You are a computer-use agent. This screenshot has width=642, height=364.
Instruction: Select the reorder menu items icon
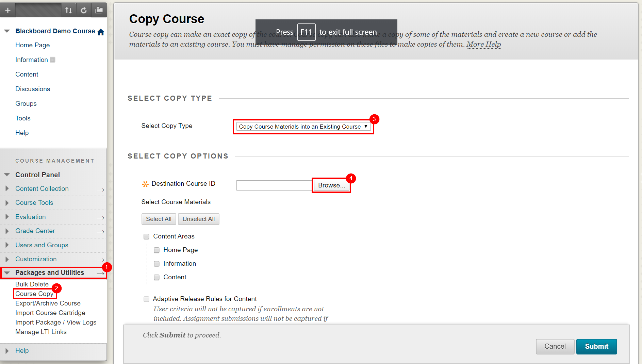[69, 10]
